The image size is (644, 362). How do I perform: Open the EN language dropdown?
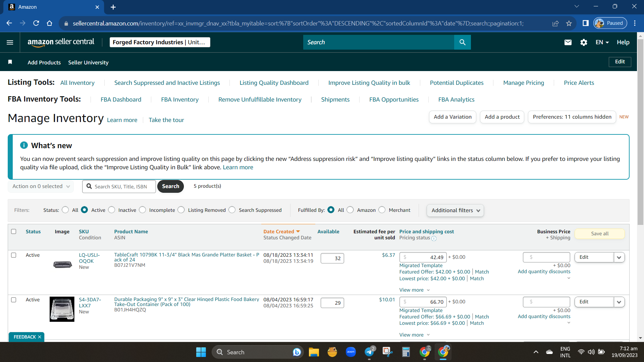pos(602,42)
